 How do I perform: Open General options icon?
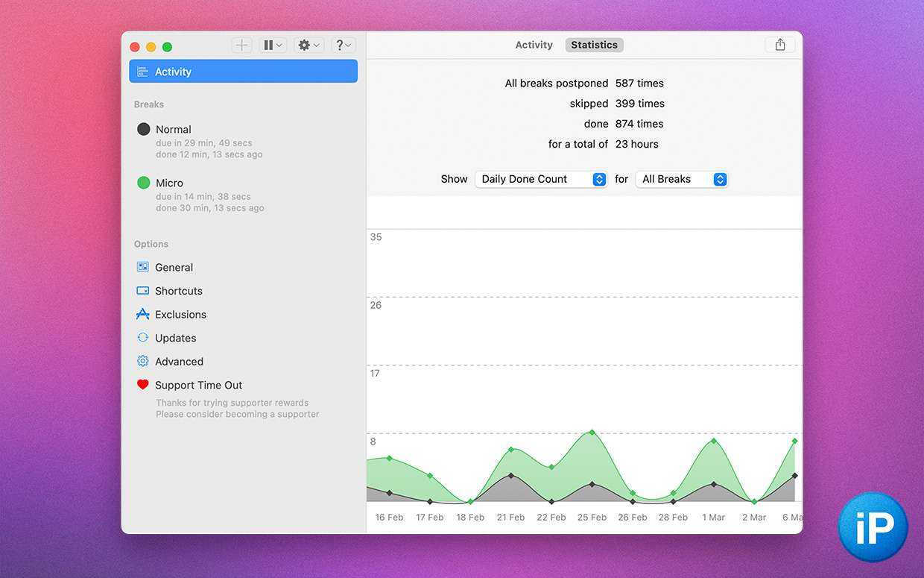pos(143,267)
